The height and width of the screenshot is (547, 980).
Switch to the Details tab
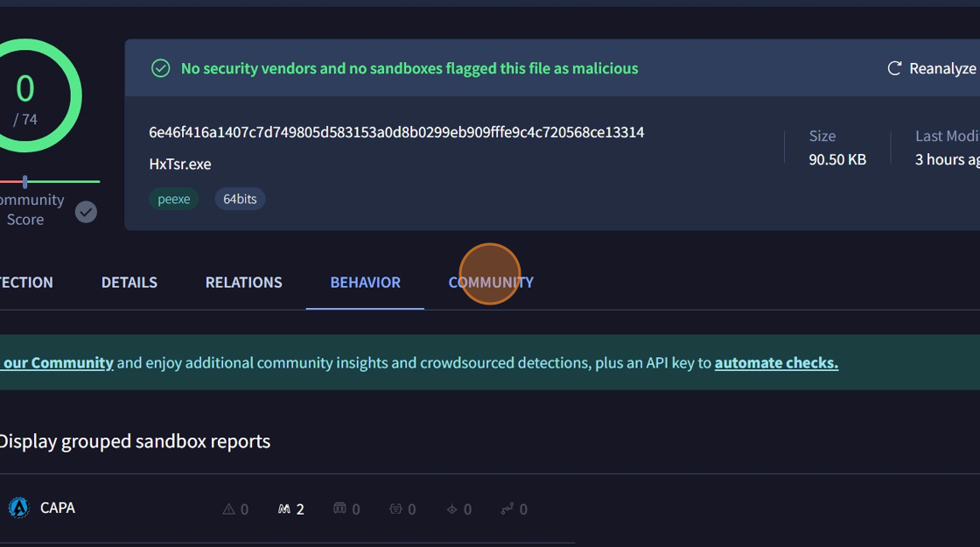click(x=129, y=282)
